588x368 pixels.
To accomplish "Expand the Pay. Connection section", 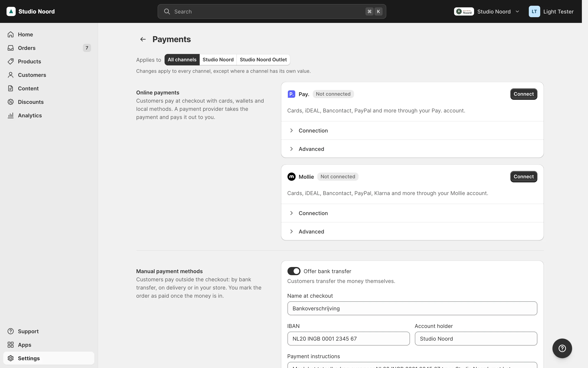I will coord(412,130).
